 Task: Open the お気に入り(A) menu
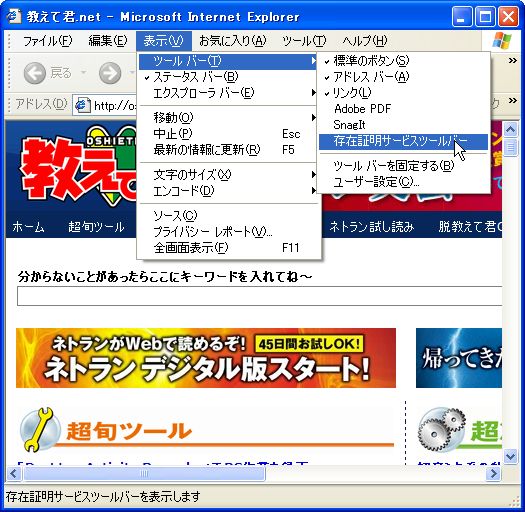[233, 41]
